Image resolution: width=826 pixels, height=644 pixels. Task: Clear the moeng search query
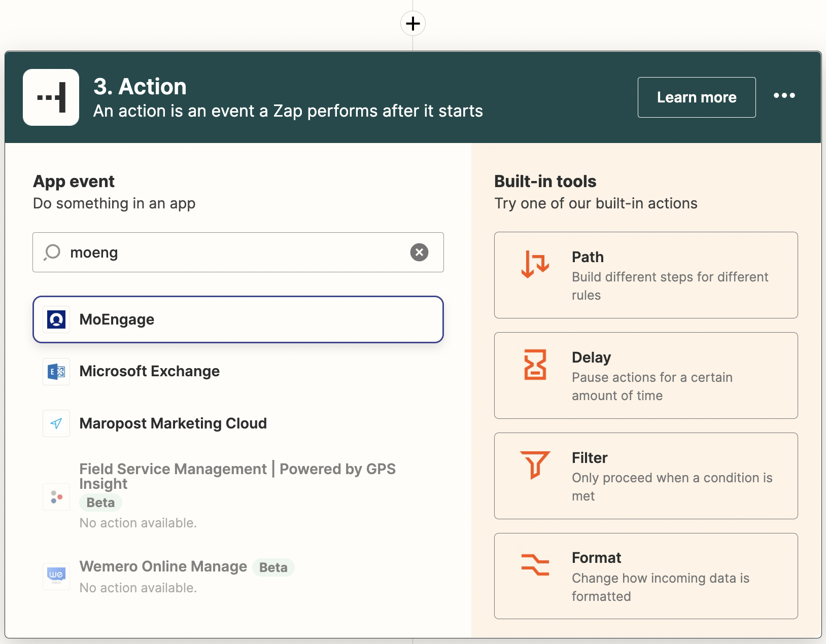pyautogui.click(x=419, y=252)
